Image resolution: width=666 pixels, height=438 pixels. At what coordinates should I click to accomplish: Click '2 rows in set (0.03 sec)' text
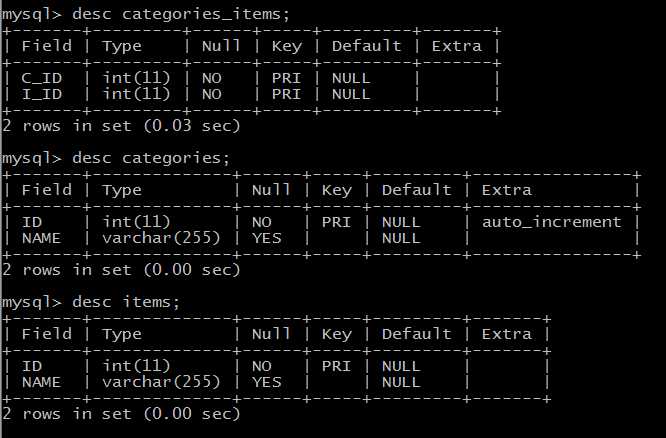pyautogui.click(x=121, y=126)
